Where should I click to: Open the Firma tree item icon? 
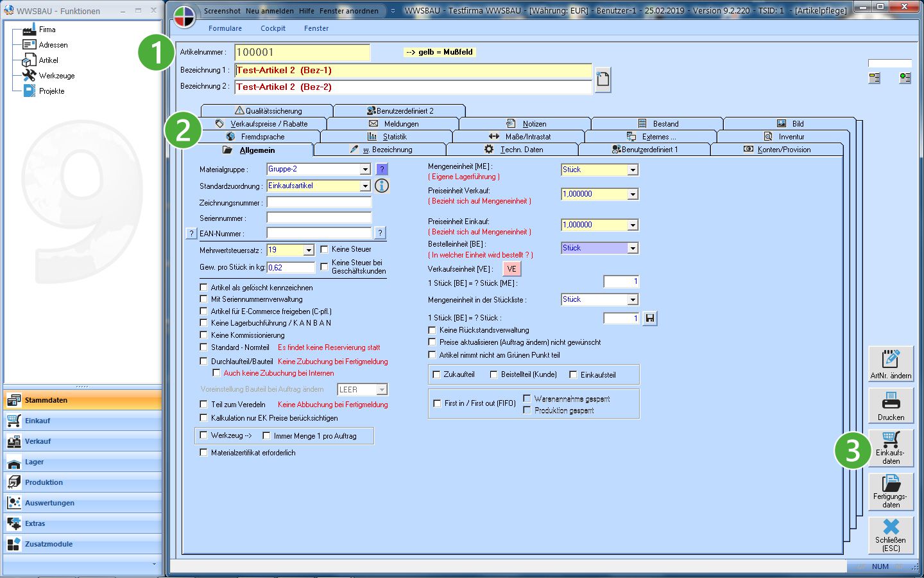[29, 30]
